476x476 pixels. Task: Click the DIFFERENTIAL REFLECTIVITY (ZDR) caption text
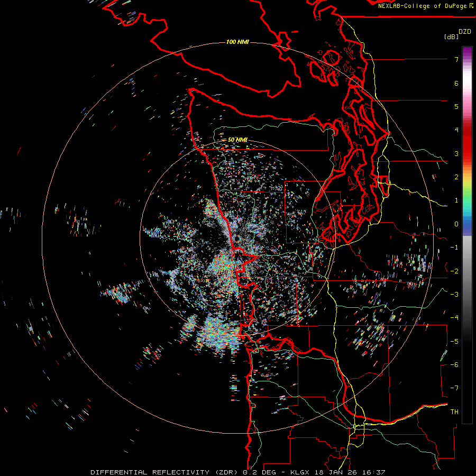coord(166,472)
